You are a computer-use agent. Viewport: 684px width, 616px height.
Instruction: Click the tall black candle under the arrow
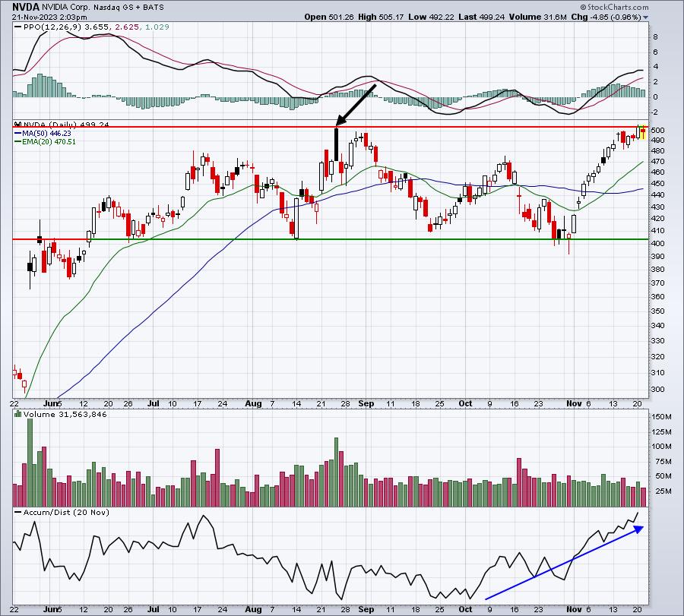[x=337, y=144]
